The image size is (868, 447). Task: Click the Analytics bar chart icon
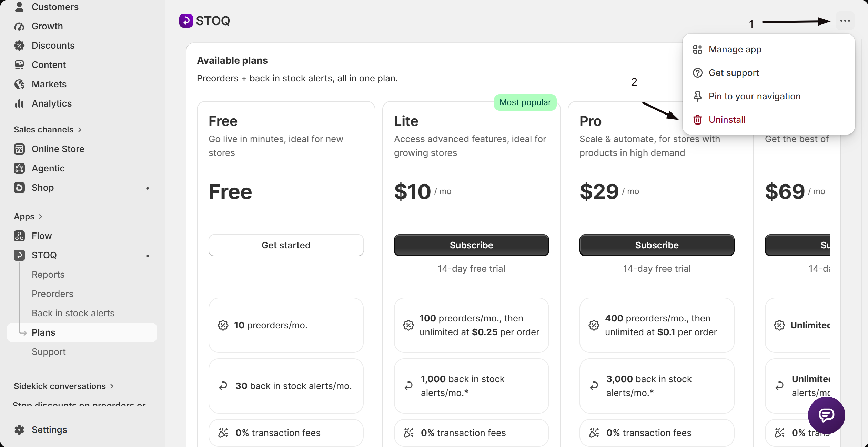pyautogui.click(x=19, y=103)
